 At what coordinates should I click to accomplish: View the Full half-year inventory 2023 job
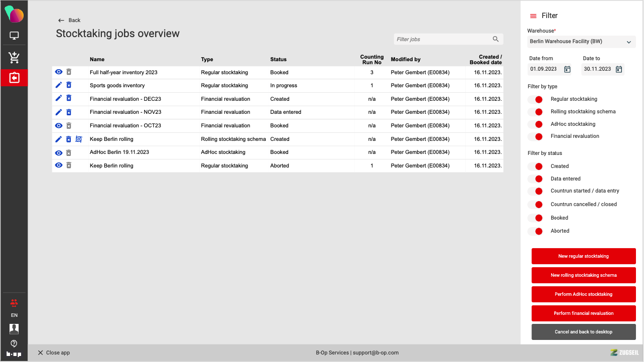click(59, 72)
